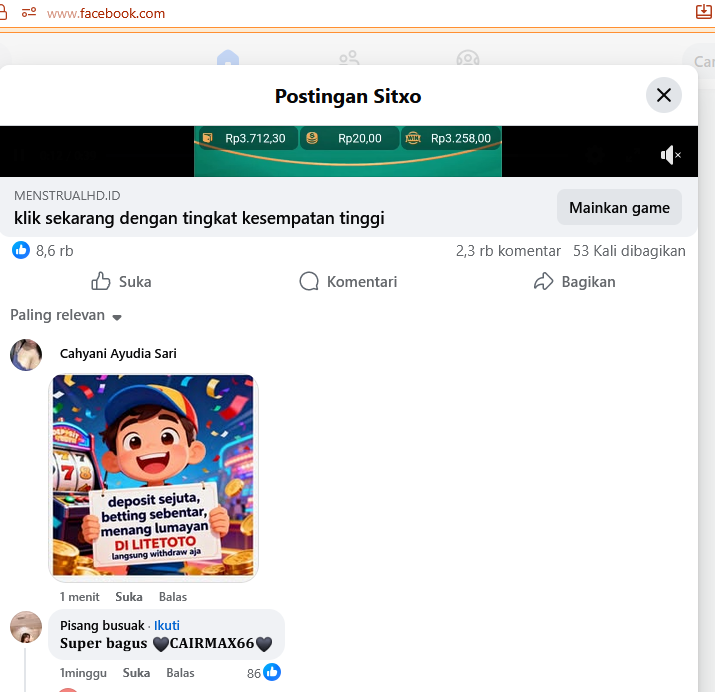The width and height of the screenshot is (715, 692).
Task: View the 86 like reactions on the comment
Action: pos(264,673)
